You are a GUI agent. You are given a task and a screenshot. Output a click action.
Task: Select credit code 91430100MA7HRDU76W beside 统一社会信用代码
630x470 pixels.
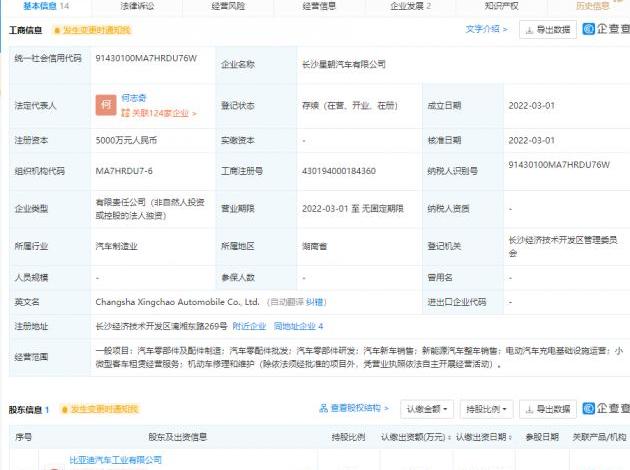click(x=146, y=58)
